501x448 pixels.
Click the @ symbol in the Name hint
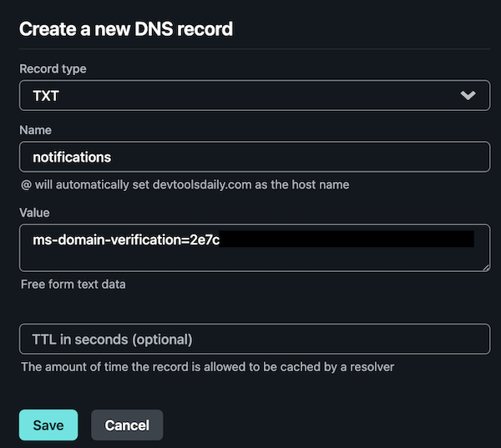pyautogui.click(x=26, y=184)
